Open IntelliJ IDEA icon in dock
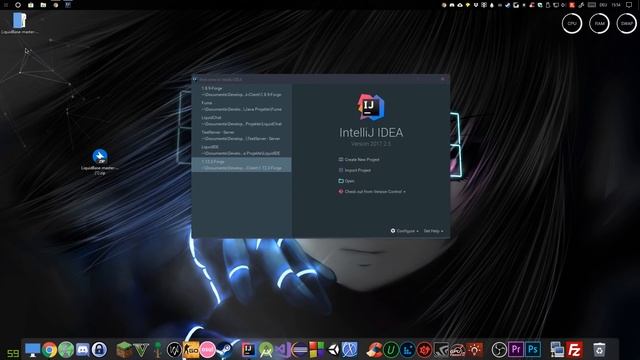 (x=249, y=350)
